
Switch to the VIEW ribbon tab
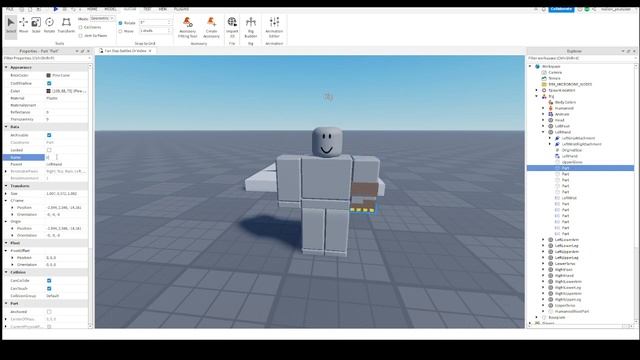[x=162, y=9]
